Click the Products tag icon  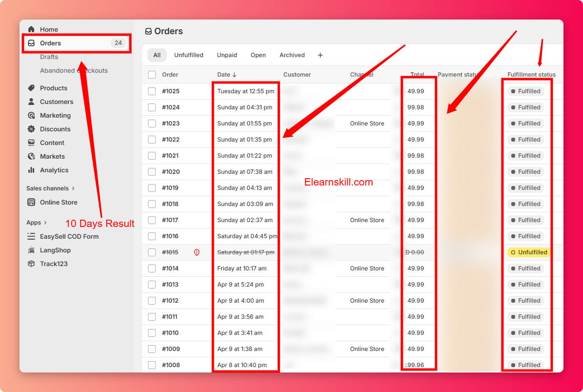tap(31, 88)
